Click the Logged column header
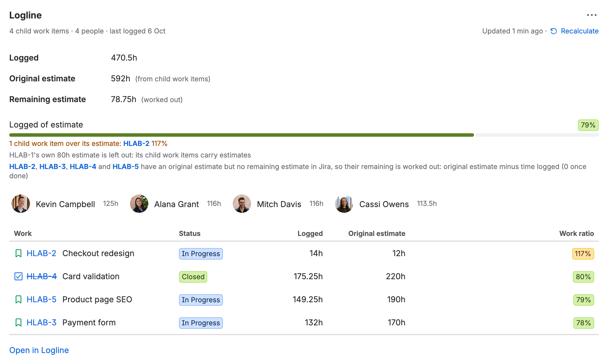This screenshot has height=364, width=608. [x=310, y=233]
